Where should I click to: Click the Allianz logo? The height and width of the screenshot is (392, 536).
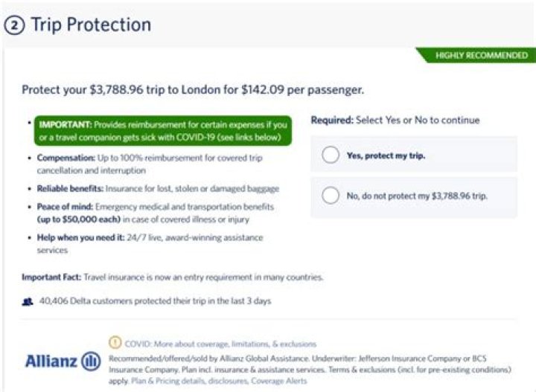coord(63,361)
